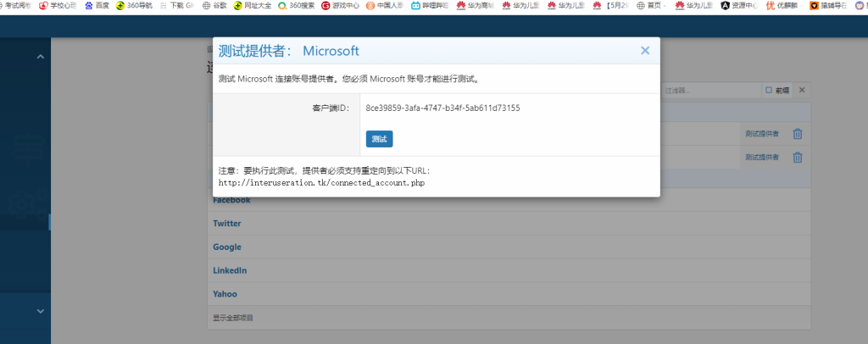The height and width of the screenshot is (344, 868).
Task: Open the Facebook provider link
Action: tap(232, 200)
